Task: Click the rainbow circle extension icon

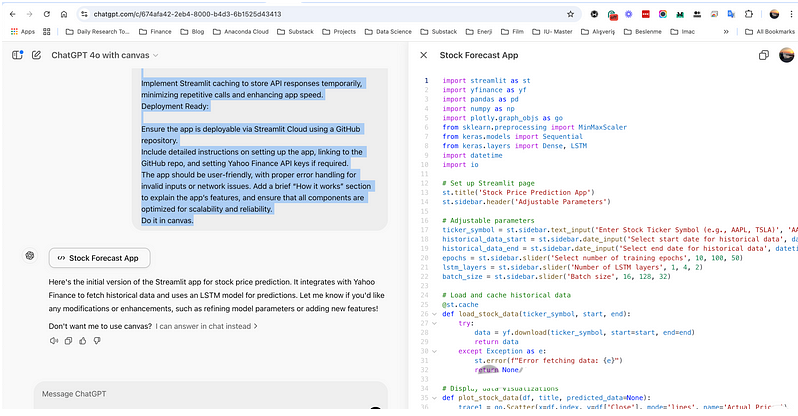Action: [x=663, y=14]
